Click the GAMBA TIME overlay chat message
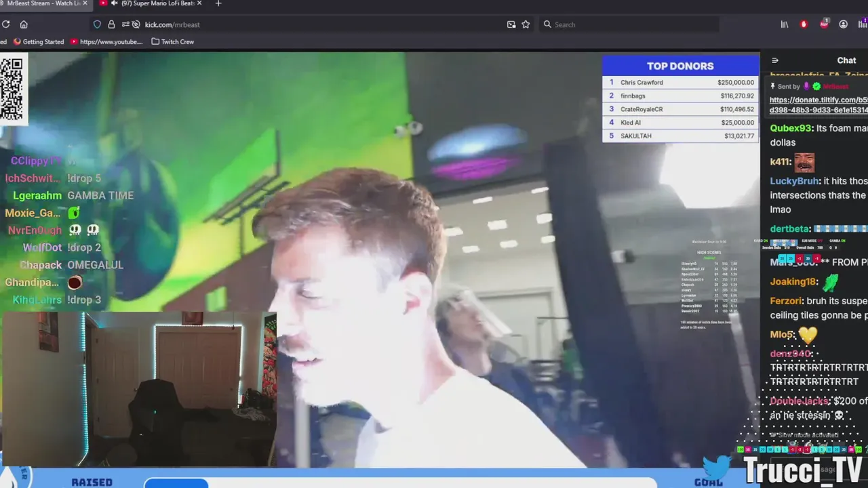Image resolution: width=868 pixels, height=488 pixels. (100, 195)
